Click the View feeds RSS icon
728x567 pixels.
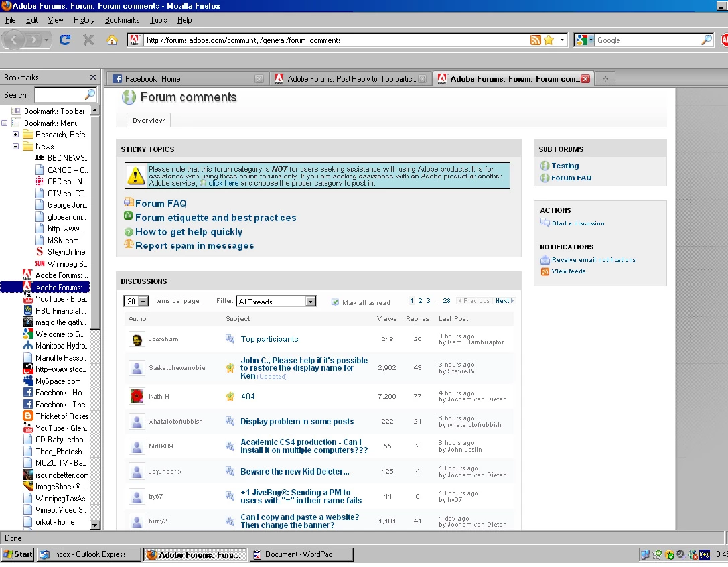click(544, 271)
